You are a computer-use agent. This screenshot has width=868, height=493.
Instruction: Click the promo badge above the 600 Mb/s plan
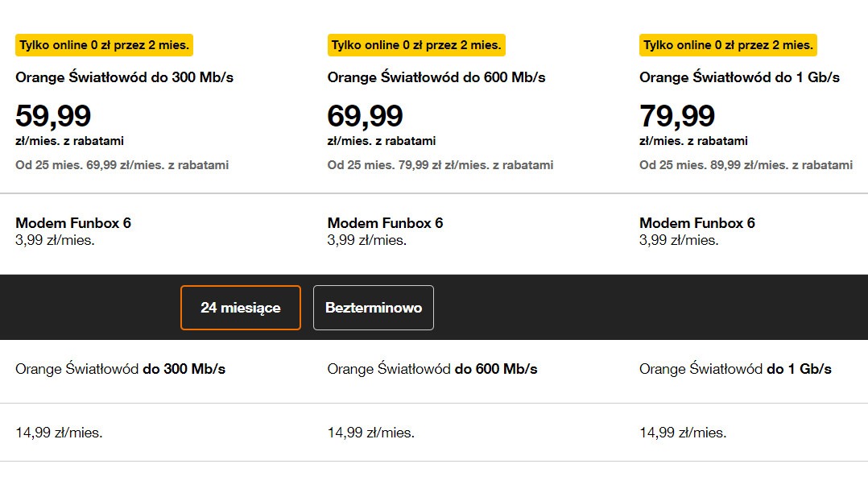point(415,45)
